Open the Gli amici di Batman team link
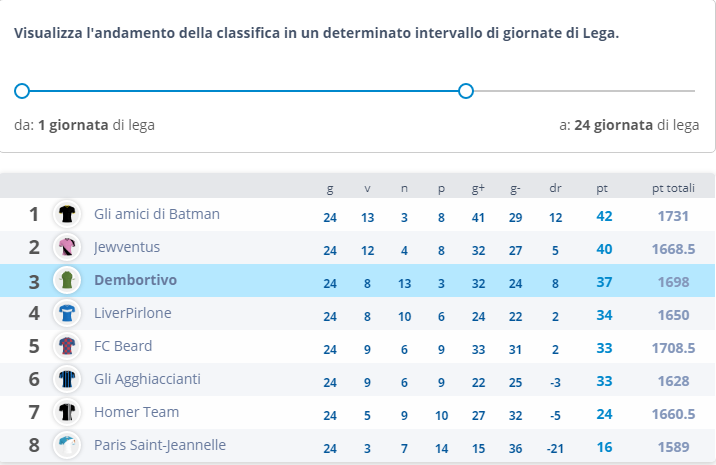 (x=157, y=214)
